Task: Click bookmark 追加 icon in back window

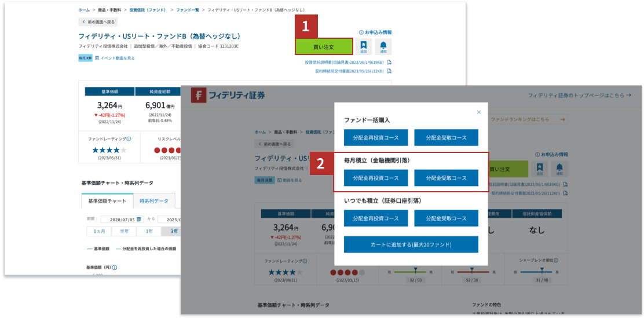Action: (x=364, y=46)
